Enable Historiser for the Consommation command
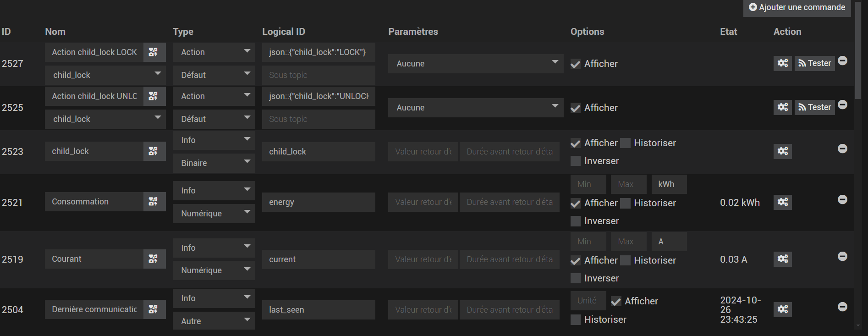Image resolution: width=868 pixels, height=336 pixels. click(x=626, y=203)
